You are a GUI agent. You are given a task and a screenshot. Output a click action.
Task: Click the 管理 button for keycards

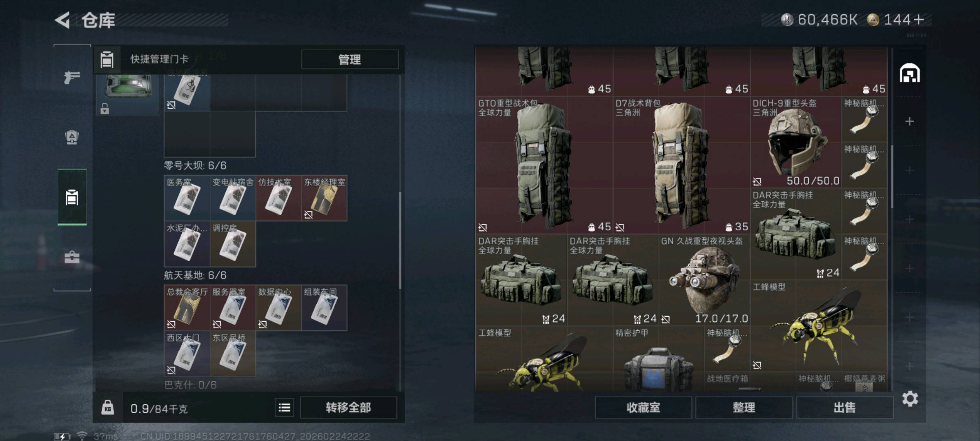(350, 60)
